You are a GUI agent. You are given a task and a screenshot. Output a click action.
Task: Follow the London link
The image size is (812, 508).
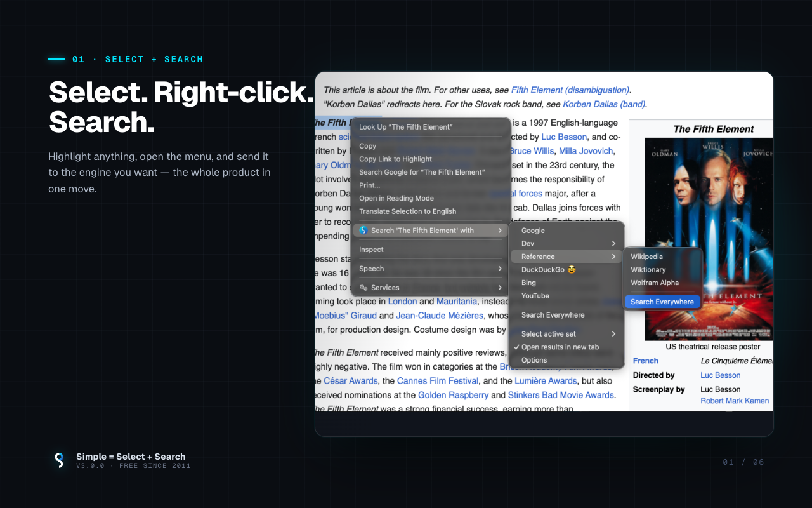pyautogui.click(x=402, y=301)
